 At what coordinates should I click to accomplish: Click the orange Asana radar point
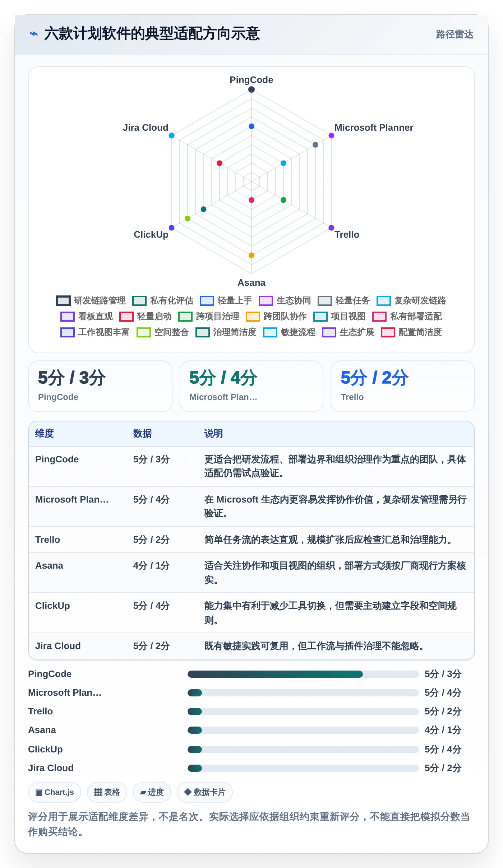(x=251, y=255)
